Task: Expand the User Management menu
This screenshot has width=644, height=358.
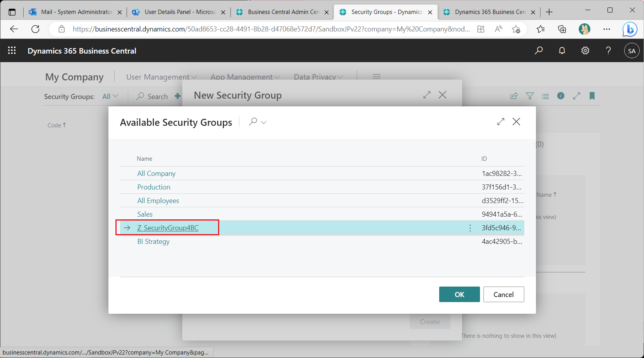Action: 160,76
